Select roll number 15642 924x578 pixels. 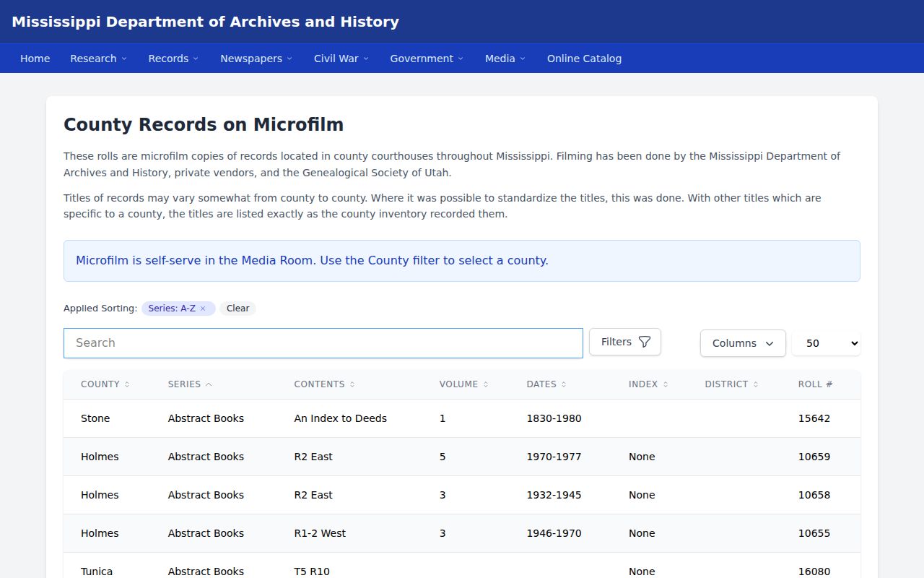814,418
